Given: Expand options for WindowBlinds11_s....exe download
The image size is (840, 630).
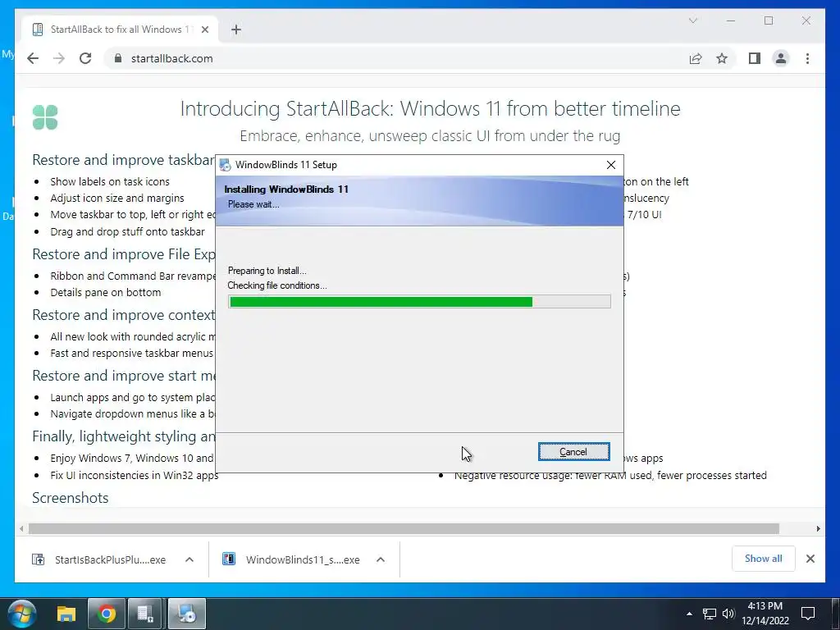Looking at the screenshot, I should tap(381, 559).
